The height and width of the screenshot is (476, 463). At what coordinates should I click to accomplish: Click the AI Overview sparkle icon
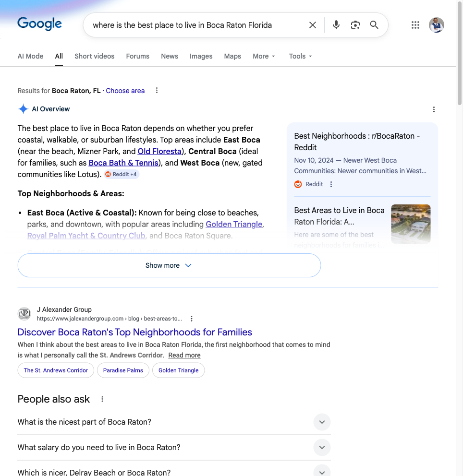23,109
